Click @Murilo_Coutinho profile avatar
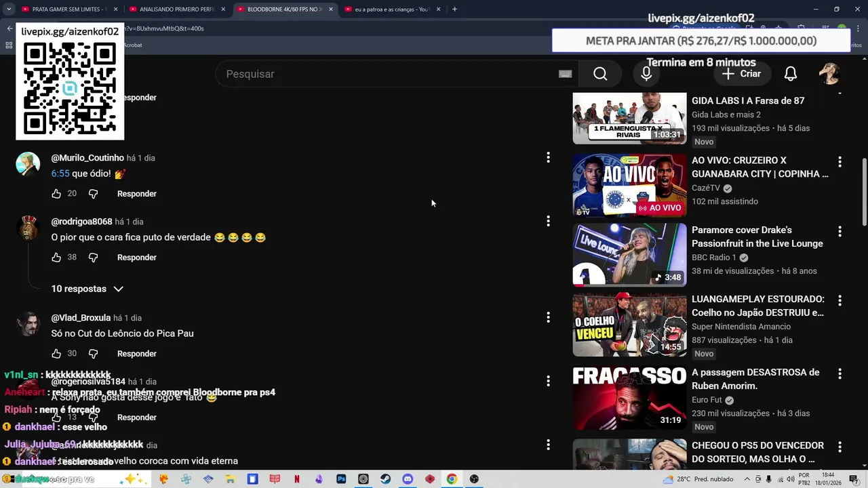868x488 pixels. (x=28, y=164)
